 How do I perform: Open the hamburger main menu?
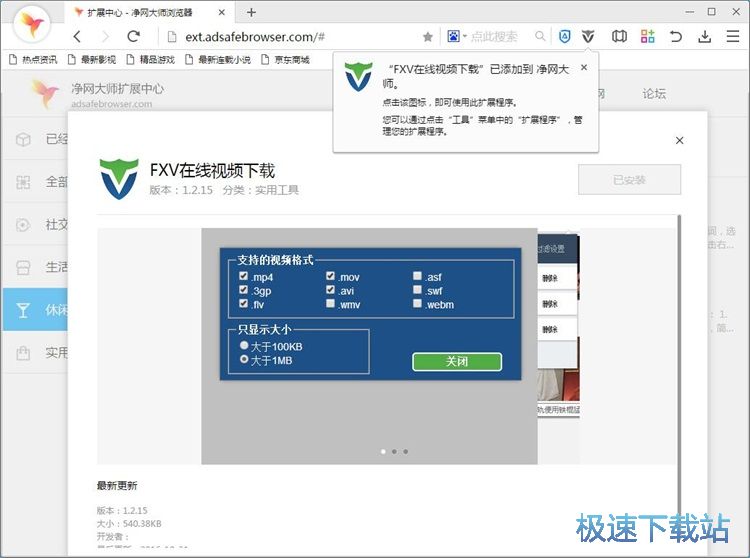coord(732,36)
